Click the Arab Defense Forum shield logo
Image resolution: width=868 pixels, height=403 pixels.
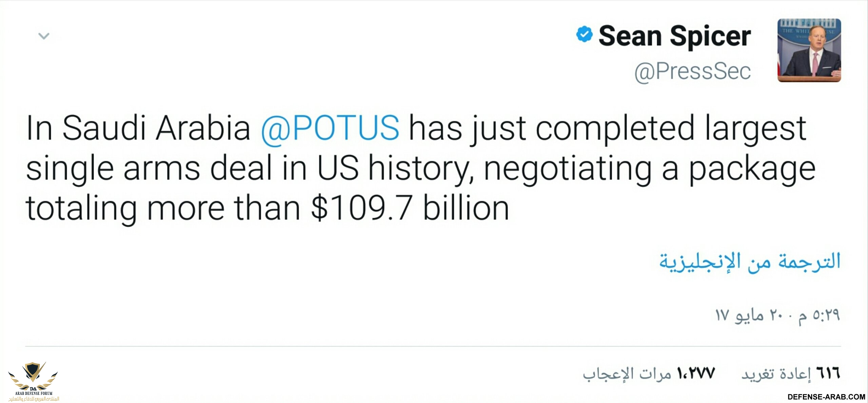[x=33, y=374]
